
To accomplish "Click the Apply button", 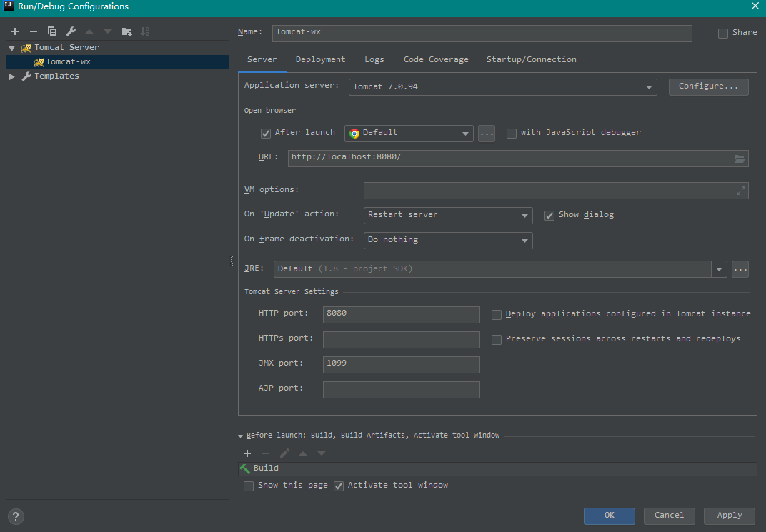I will coord(730,516).
